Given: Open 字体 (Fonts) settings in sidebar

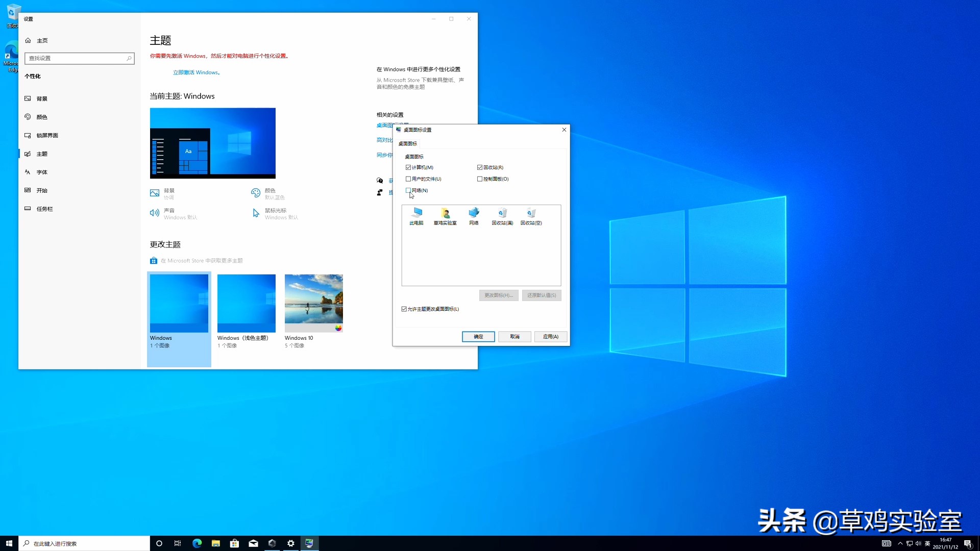Looking at the screenshot, I should pos(41,172).
